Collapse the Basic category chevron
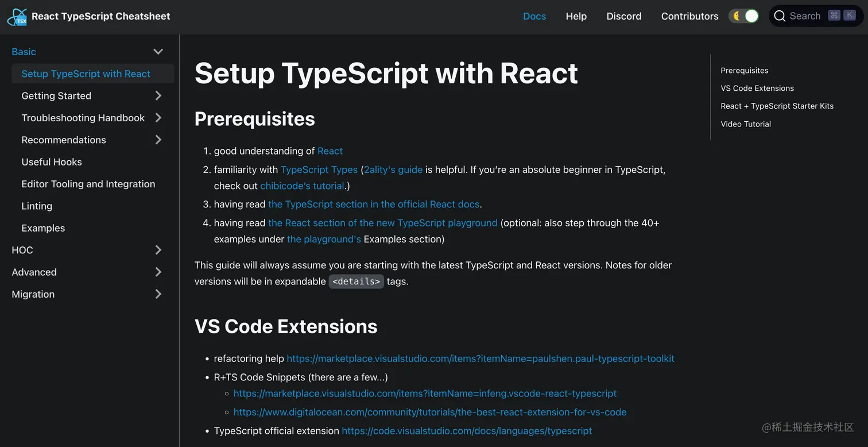 (x=158, y=52)
